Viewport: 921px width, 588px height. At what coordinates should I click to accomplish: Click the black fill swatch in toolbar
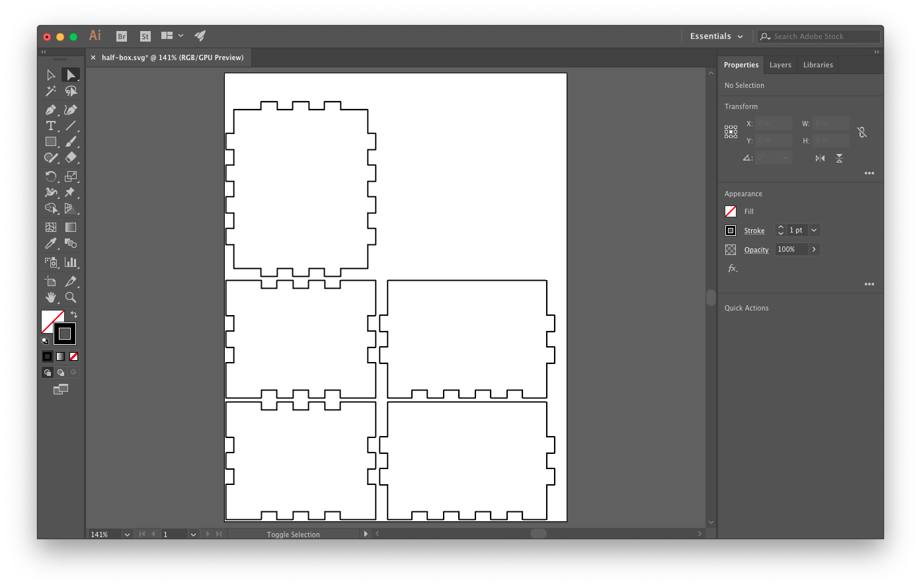coord(47,356)
